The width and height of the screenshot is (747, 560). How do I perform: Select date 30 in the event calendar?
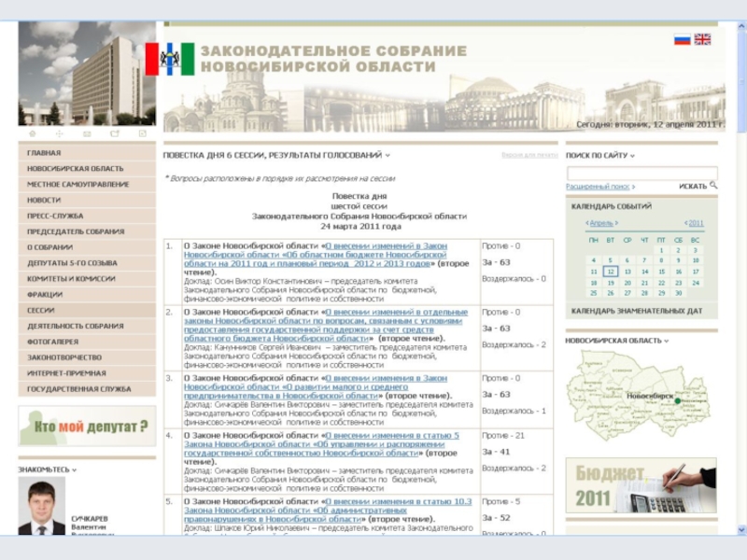tap(679, 293)
